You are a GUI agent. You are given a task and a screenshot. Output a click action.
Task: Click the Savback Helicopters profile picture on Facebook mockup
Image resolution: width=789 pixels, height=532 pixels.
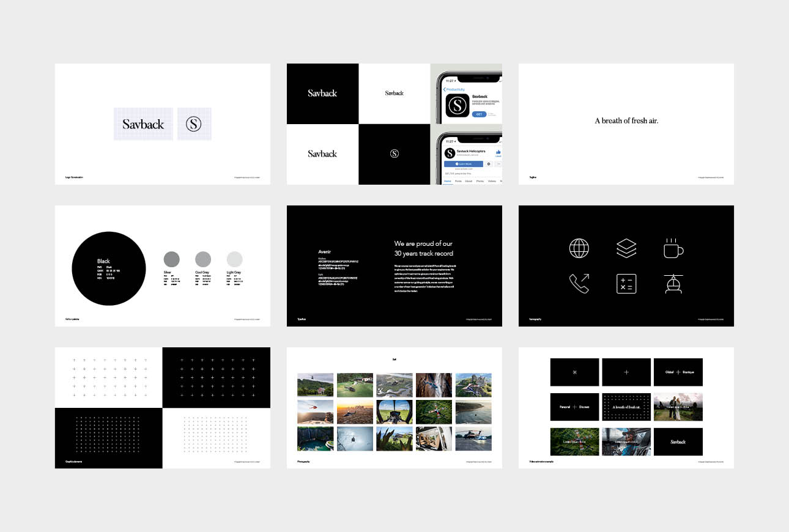pyautogui.click(x=450, y=153)
